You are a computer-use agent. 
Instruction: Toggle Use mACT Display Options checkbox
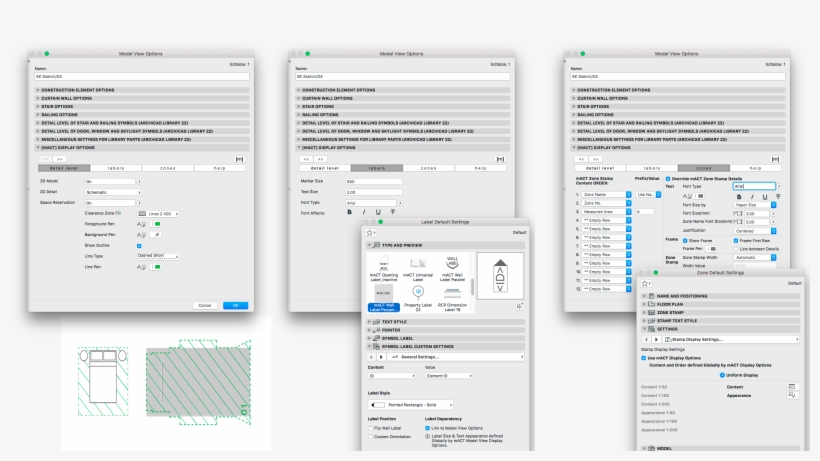tap(642, 357)
